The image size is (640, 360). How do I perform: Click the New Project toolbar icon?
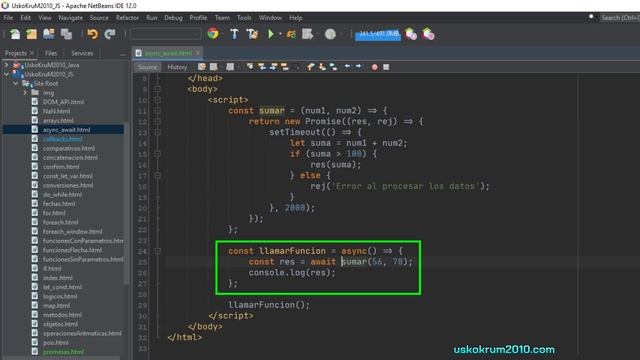click(32, 34)
